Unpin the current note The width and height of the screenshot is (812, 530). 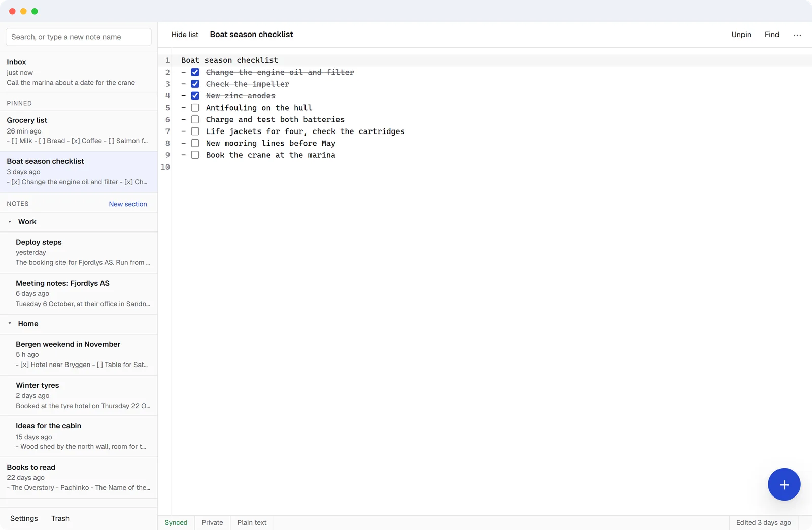tap(741, 35)
